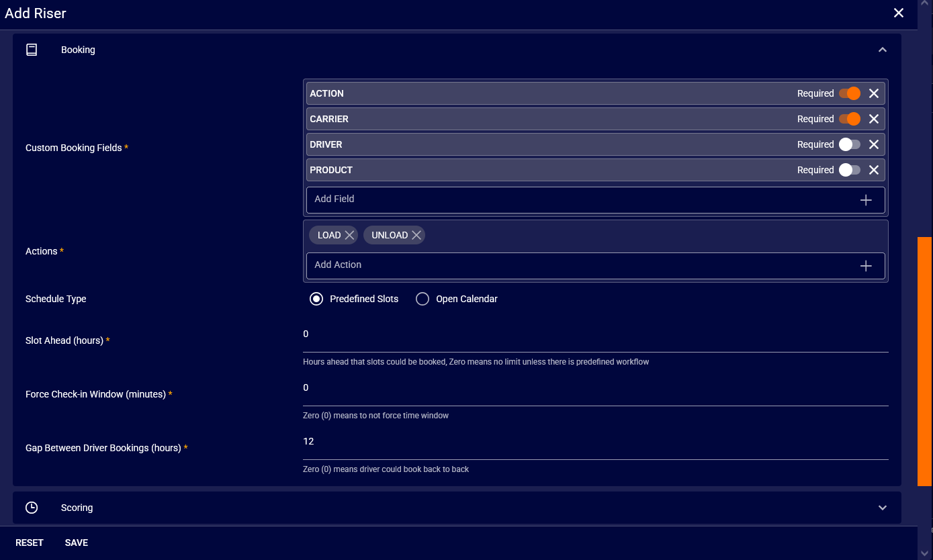The height and width of the screenshot is (560, 933).
Task: Click the CARRIER field row label
Action: (x=329, y=119)
